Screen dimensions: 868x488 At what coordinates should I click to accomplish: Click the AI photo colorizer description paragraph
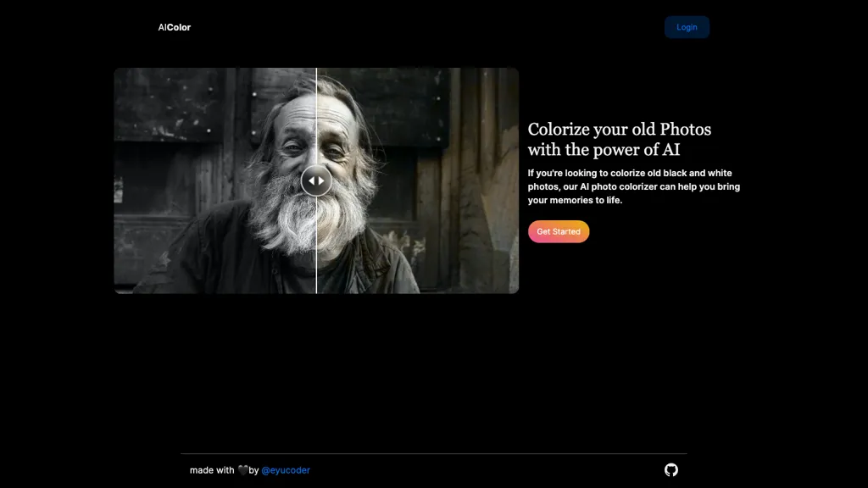click(x=634, y=186)
